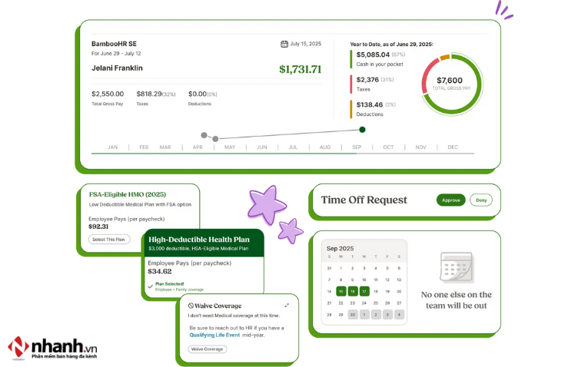Click the small purple star decoration
This screenshot has height=367, width=588.
click(x=290, y=230)
